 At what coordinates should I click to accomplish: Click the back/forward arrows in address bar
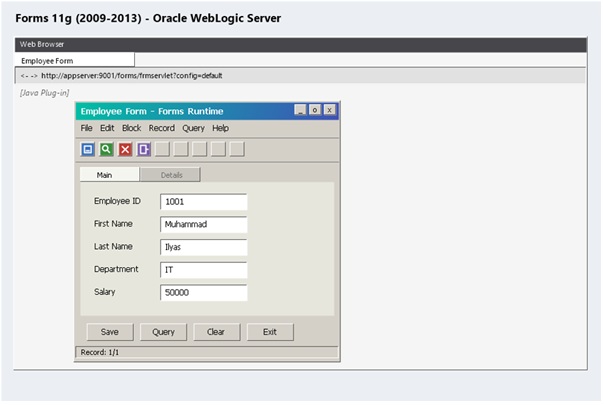click(x=29, y=76)
